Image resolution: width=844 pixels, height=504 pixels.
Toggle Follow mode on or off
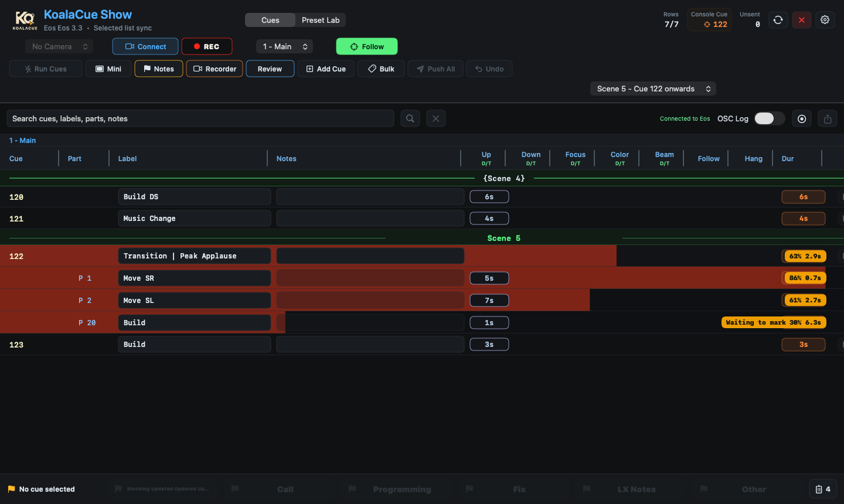(367, 46)
